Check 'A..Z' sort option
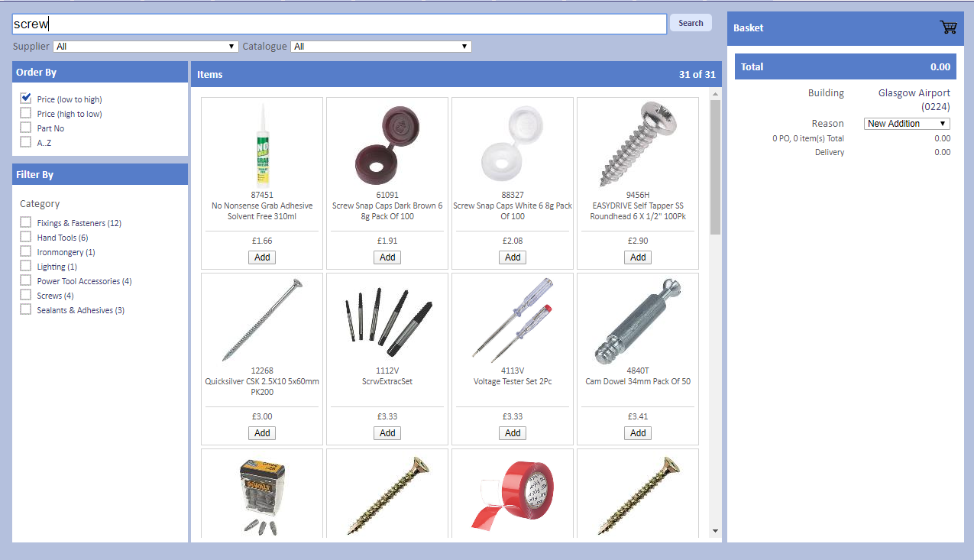974x560 pixels. [26, 142]
